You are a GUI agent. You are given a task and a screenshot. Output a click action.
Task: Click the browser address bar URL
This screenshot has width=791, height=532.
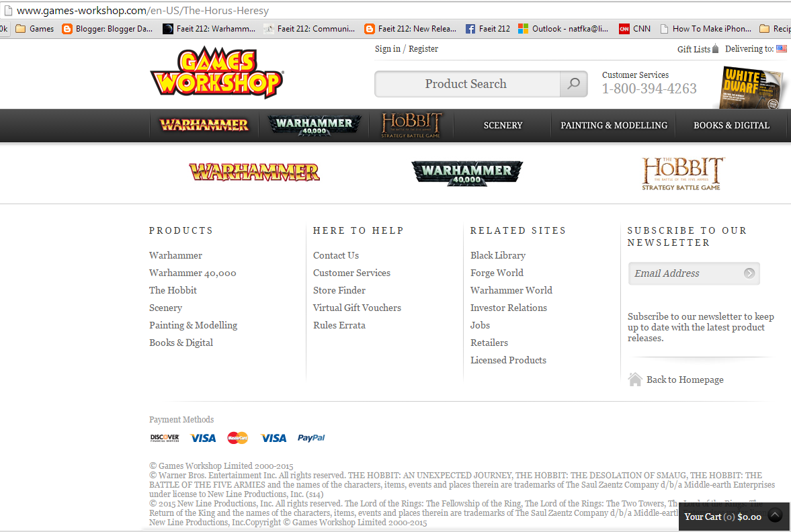(142, 11)
